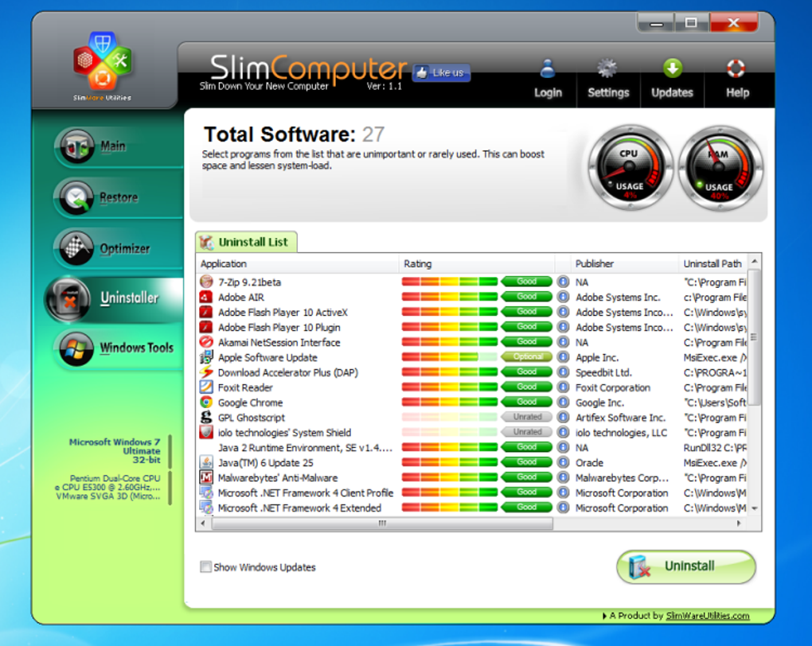Click info icon for Adobe AIR
Screen dimensions: 812x646
(x=563, y=297)
